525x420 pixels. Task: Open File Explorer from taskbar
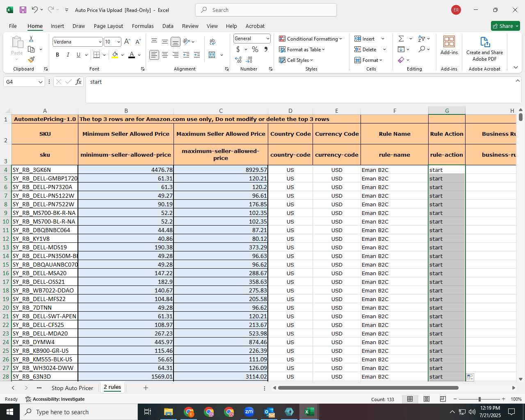(169, 412)
